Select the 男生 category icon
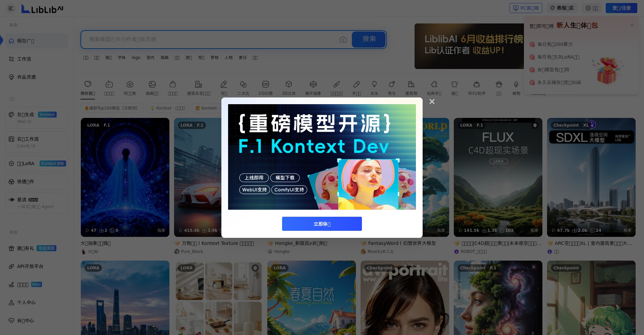 point(392,88)
